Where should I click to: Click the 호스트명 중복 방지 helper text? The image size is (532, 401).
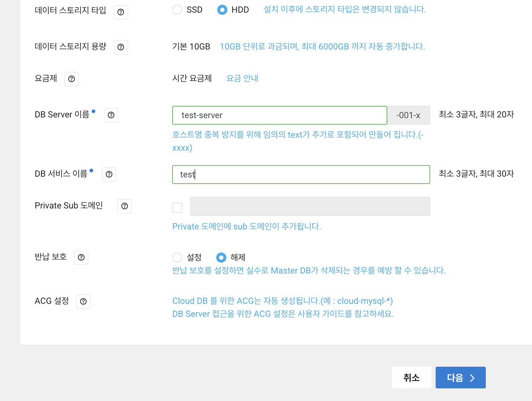[x=298, y=141]
